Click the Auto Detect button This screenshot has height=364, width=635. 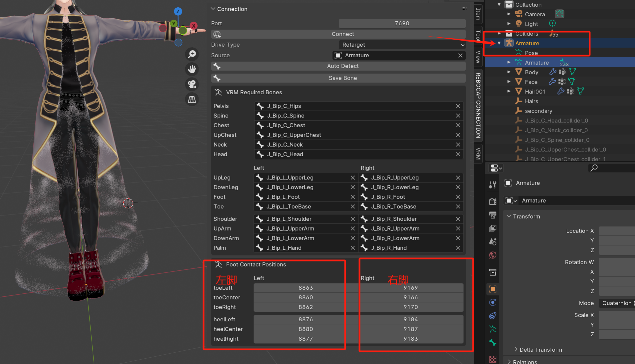[338, 66]
